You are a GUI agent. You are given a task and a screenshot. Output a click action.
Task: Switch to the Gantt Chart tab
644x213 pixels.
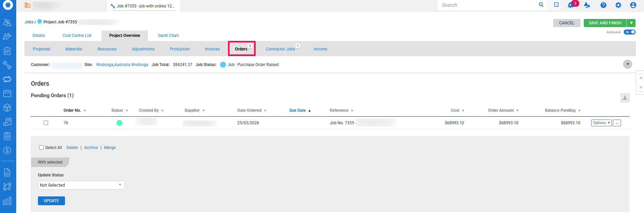click(x=168, y=36)
